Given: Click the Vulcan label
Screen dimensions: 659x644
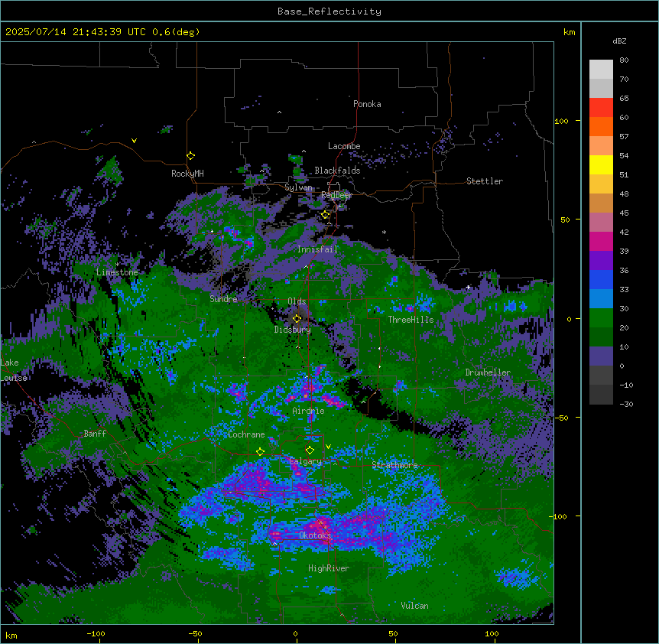Looking at the screenshot, I should click(x=415, y=606).
